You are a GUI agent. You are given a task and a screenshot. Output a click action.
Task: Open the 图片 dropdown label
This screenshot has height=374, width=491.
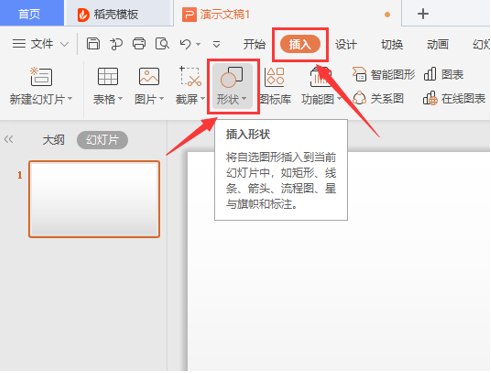tap(149, 99)
